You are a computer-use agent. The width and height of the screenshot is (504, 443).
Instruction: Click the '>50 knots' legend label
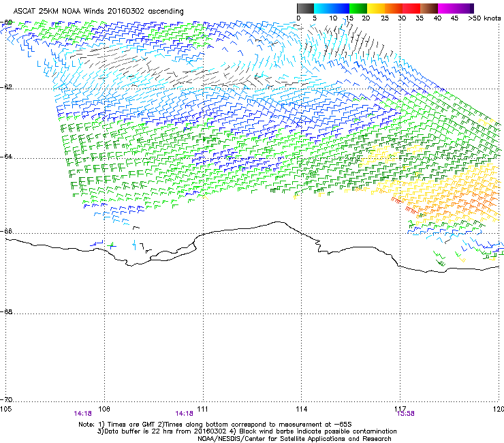click(x=484, y=18)
